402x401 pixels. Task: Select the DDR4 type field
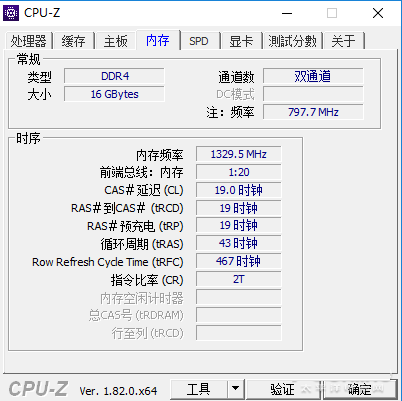(x=114, y=76)
